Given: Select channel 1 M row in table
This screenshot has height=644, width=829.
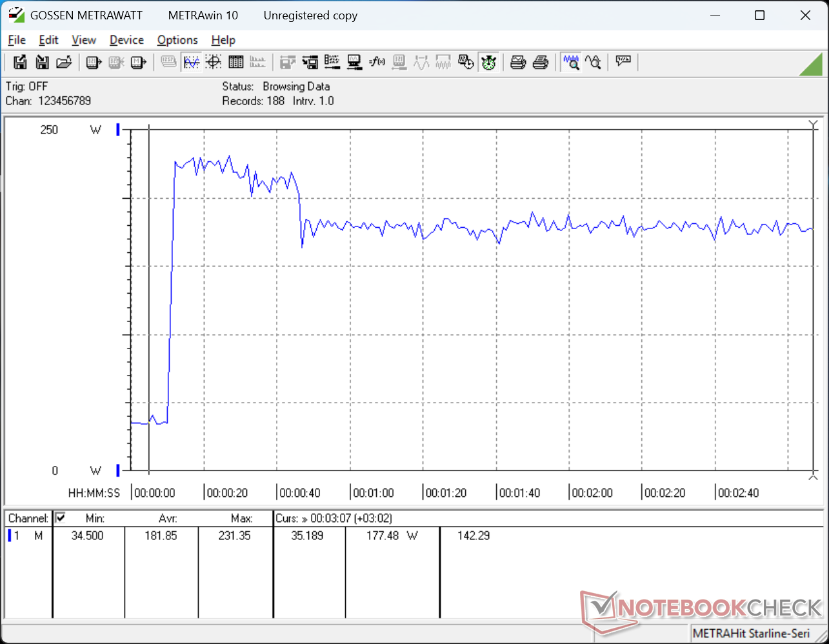Looking at the screenshot, I should [x=26, y=536].
